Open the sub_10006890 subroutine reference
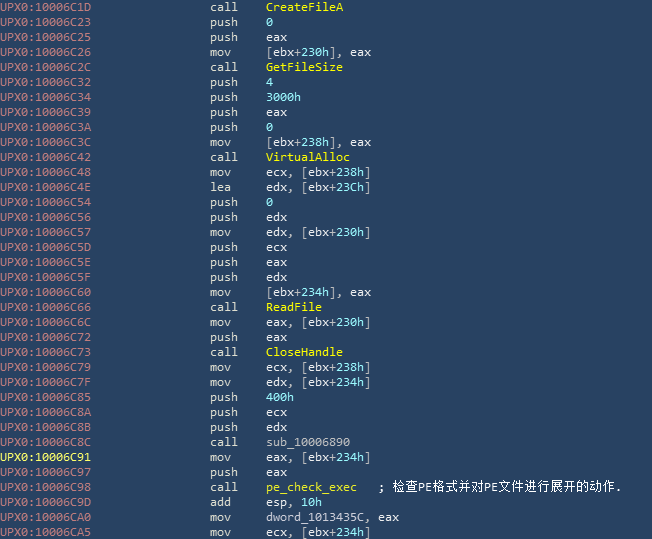 click(307, 442)
